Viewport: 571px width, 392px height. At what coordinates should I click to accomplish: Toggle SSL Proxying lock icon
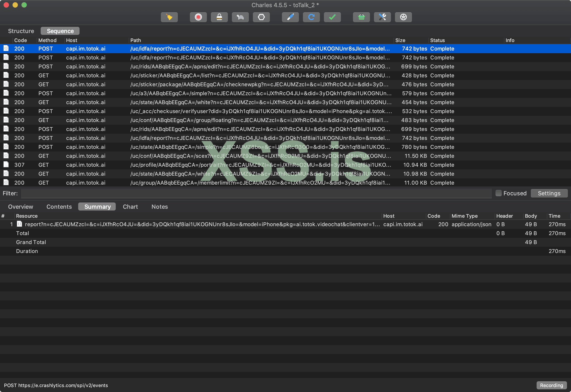click(219, 17)
